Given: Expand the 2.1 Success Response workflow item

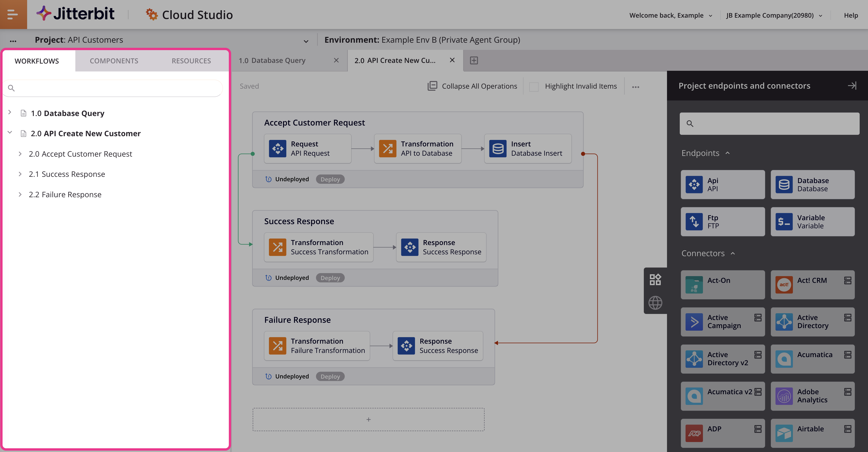Looking at the screenshot, I should click(x=20, y=174).
